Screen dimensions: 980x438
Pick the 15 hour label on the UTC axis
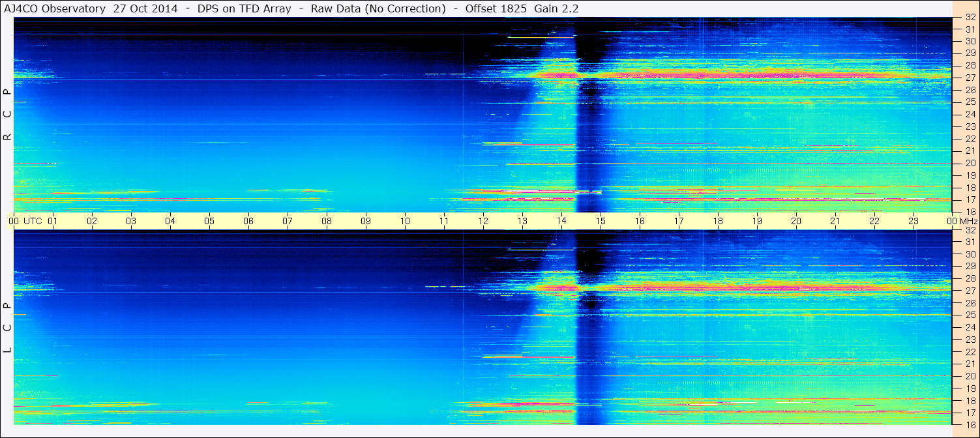pyautogui.click(x=601, y=221)
